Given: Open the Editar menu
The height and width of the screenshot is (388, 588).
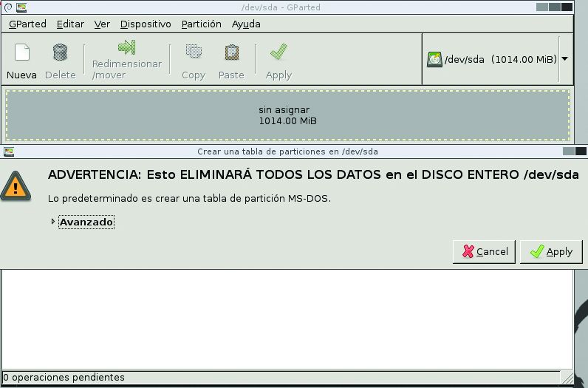Looking at the screenshot, I should 70,24.
